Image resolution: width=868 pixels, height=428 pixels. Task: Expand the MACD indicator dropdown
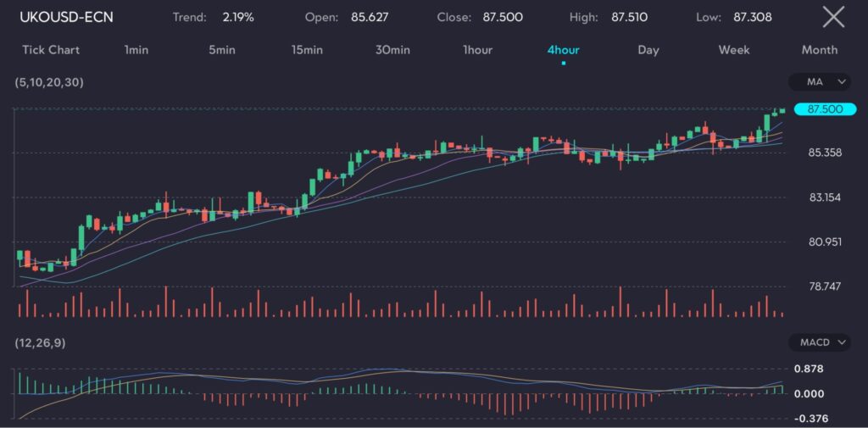(819, 342)
